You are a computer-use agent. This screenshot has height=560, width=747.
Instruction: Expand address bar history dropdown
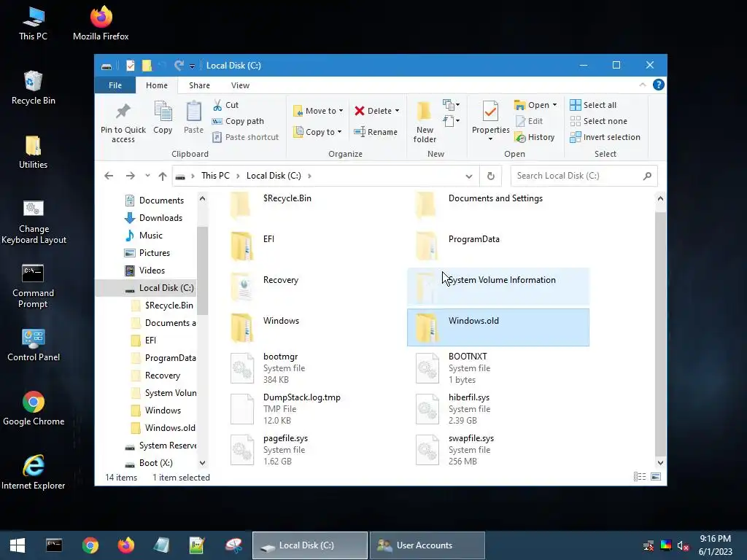point(469,176)
